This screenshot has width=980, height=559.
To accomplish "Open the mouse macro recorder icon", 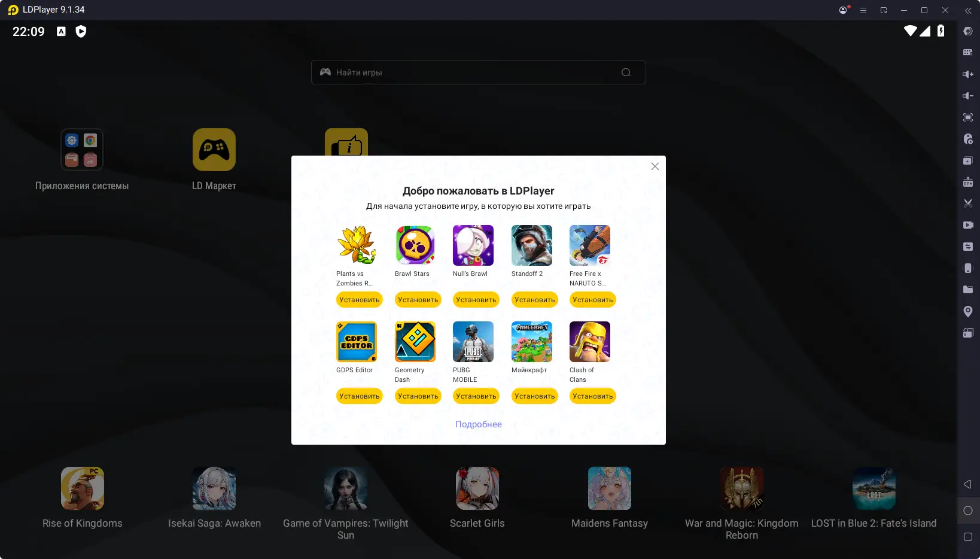I will click(x=968, y=139).
